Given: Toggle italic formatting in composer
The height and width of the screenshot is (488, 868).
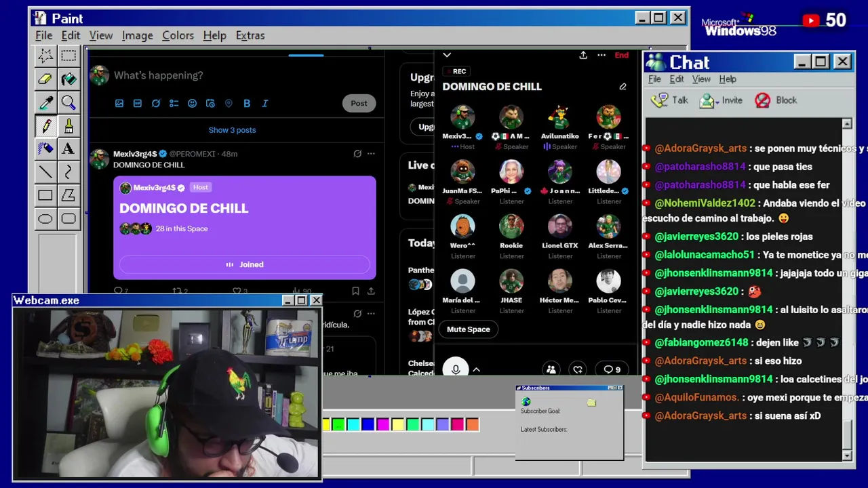Looking at the screenshot, I should pos(265,103).
